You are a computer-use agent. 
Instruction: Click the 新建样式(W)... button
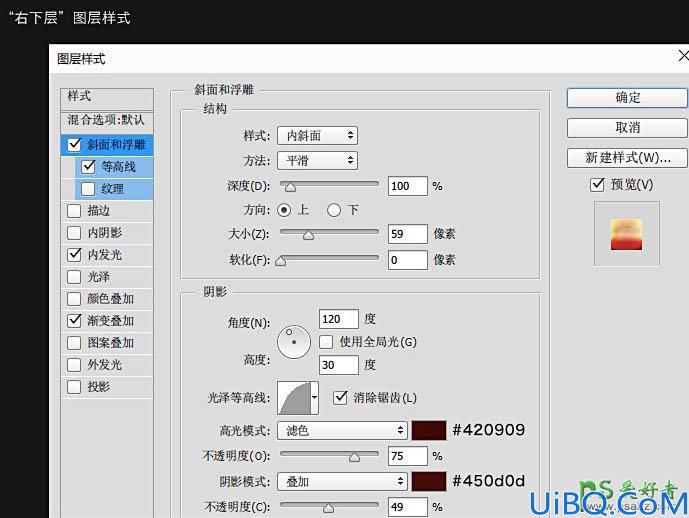627,158
